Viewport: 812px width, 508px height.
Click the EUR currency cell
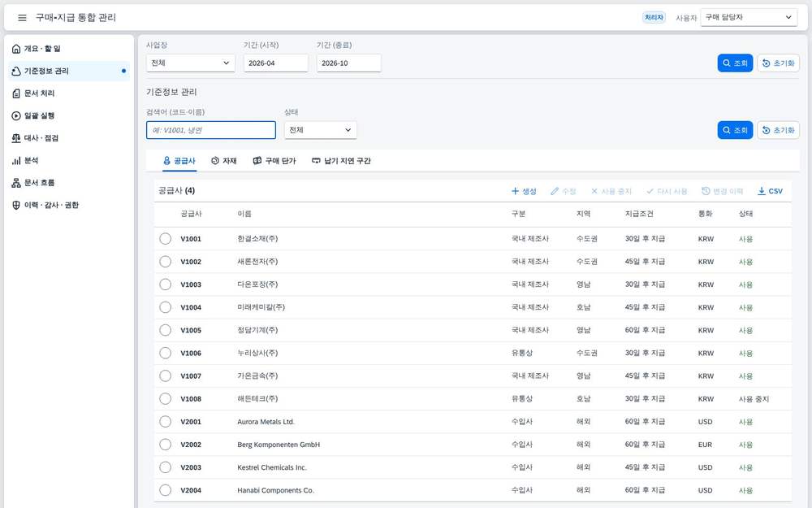705,445
